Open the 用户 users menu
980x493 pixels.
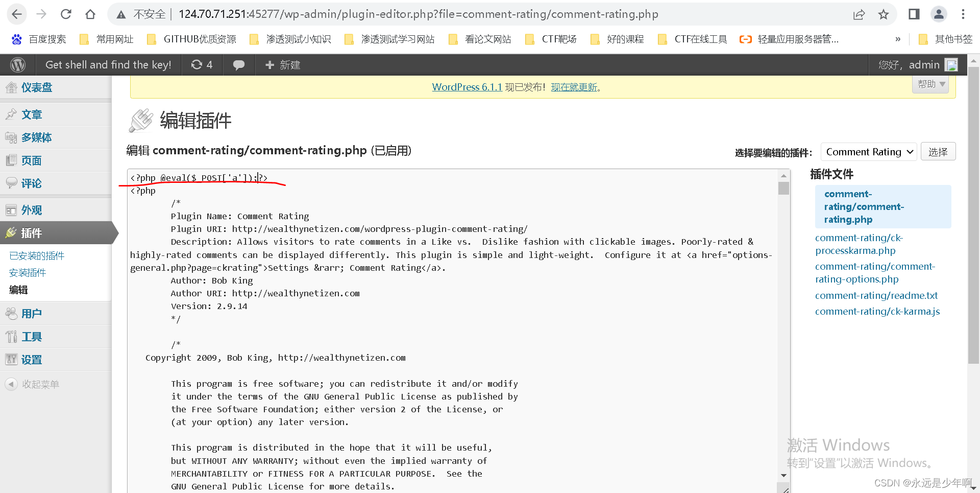[x=32, y=314]
